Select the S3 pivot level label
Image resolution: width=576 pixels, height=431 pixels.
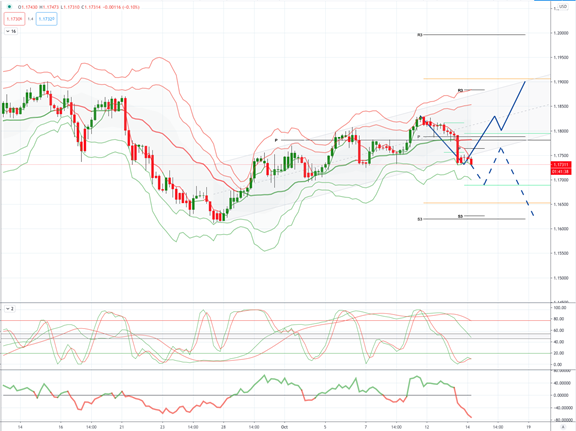click(420, 219)
